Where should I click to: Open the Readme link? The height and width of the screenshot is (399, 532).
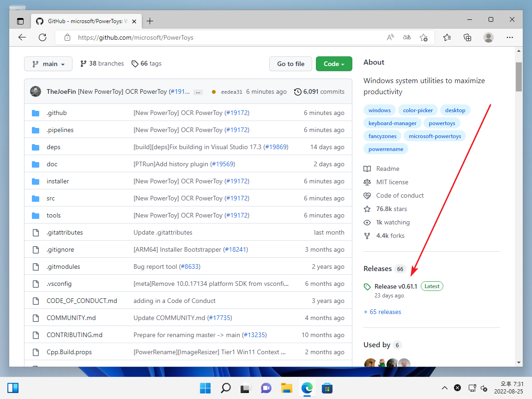tap(382, 169)
